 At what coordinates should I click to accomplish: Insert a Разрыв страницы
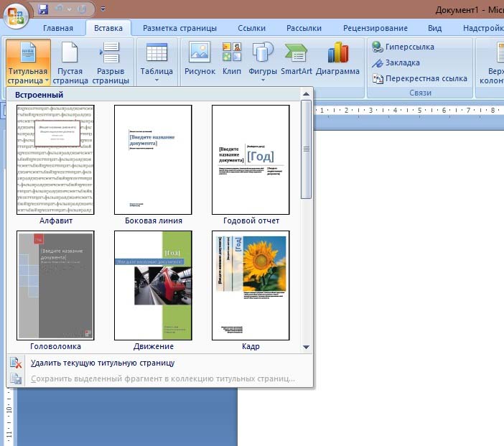[x=111, y=62]
